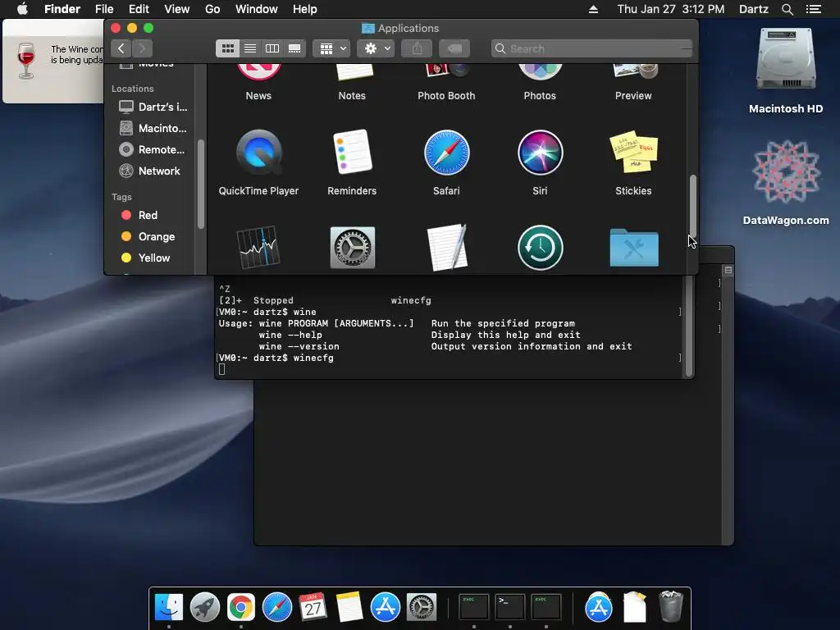
Task: Select the News app label
Action: tap(258, 96)
